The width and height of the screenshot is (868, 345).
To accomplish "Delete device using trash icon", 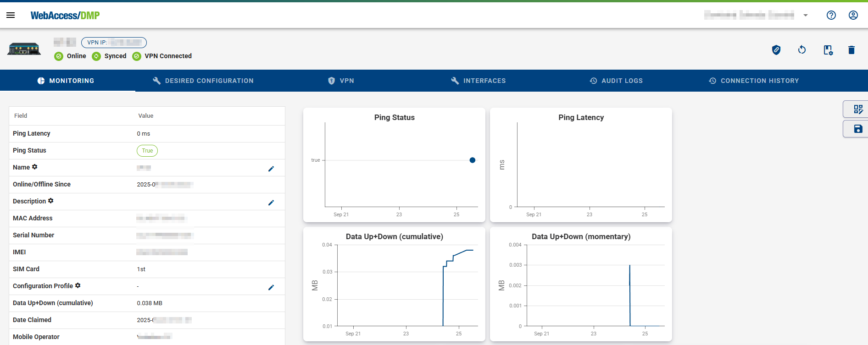I will (x=851, y=50).
